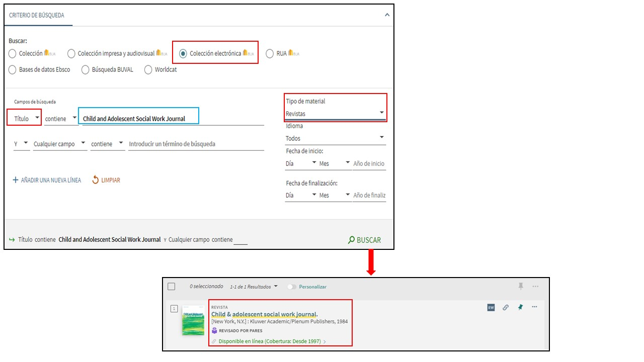The height and width of the screenshot is (362, 644).
Task: Click the permalink chain icon on result
Action: [505, 308]
